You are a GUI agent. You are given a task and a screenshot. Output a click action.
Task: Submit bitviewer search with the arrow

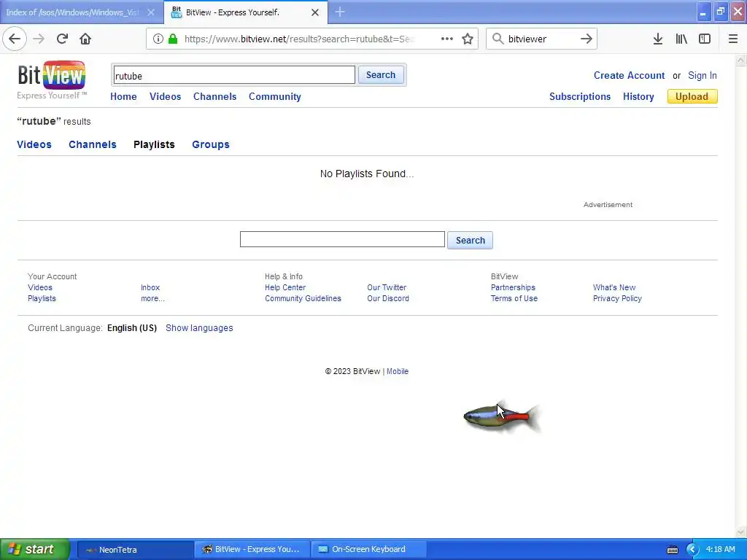point(587,39)
